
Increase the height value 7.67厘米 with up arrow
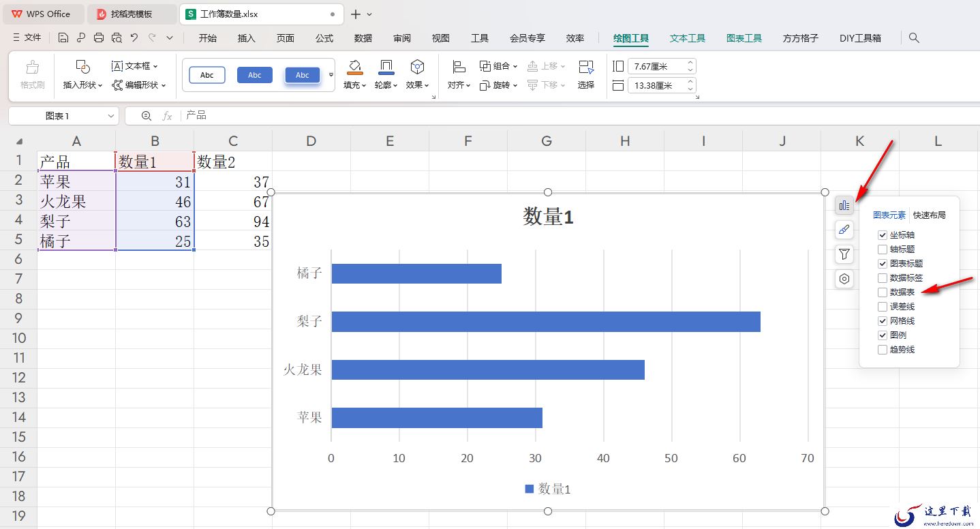[x=690, y=63]
